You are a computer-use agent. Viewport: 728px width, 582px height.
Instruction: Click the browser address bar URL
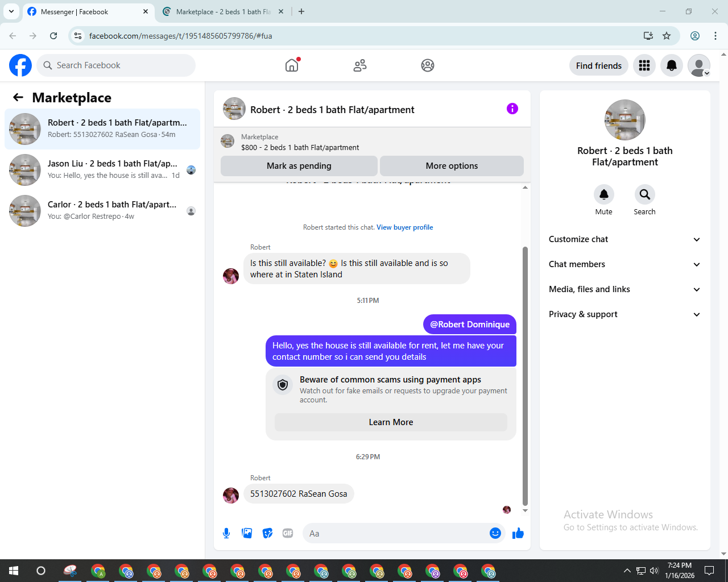[x=181, y=36]
